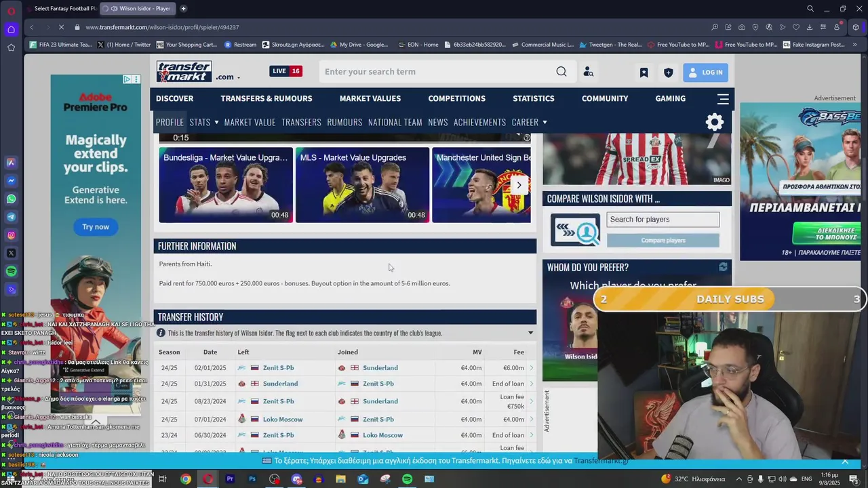The image size is (868, 488).
Task: Click heart icon in address bar
Action: (x=796, y=27)
